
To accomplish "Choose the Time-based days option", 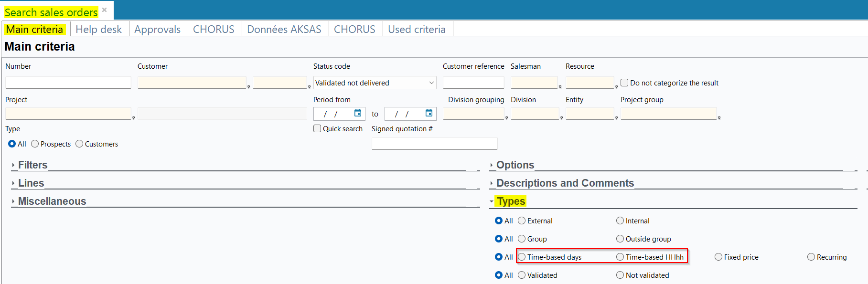I will click(x=522, y=257).
